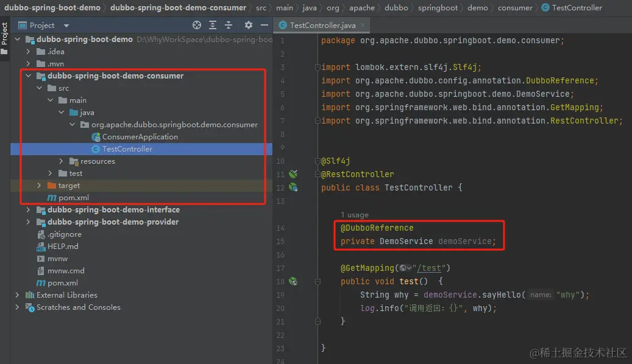Fold the import block at line 3

point(318,67)
